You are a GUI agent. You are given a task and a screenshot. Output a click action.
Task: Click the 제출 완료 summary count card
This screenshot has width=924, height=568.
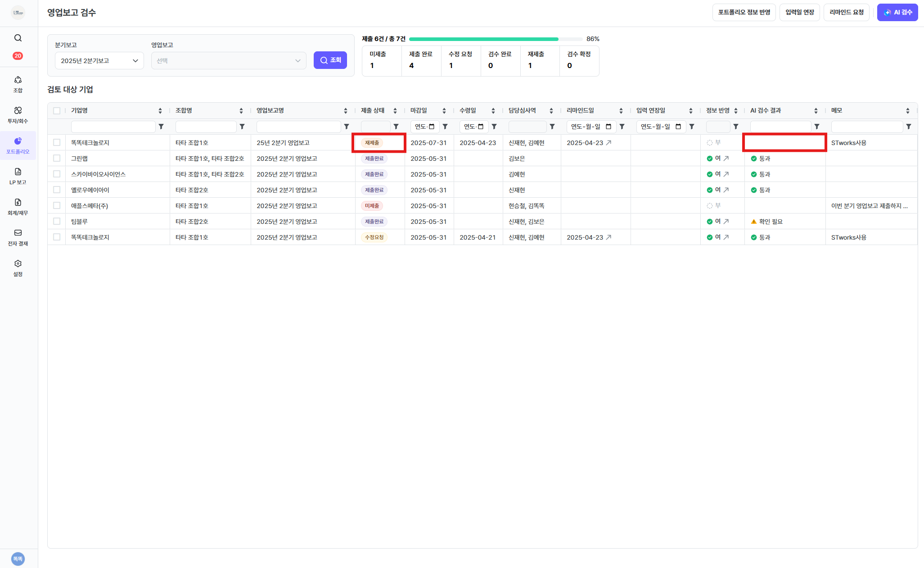pos(421,61)
